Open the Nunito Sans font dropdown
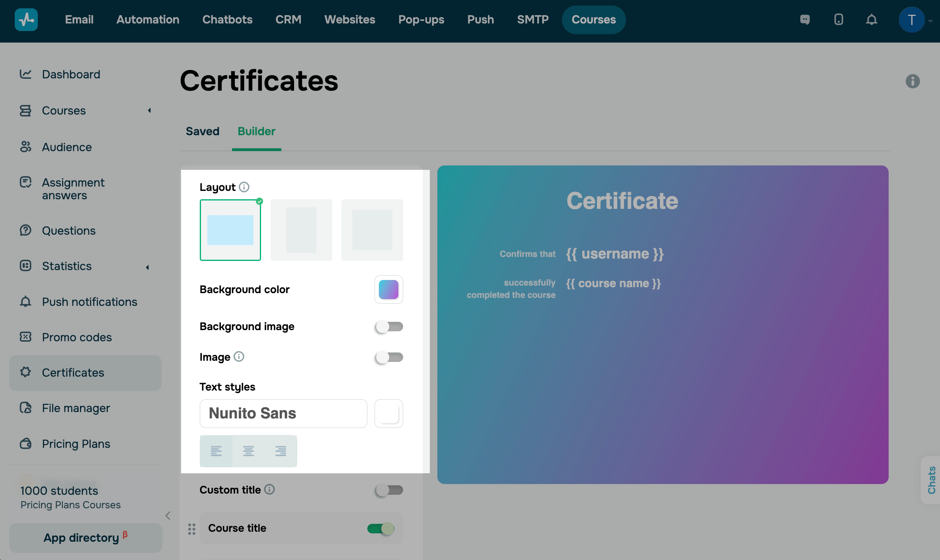Viewport: 940px width, 560px height. coord(283,414)
